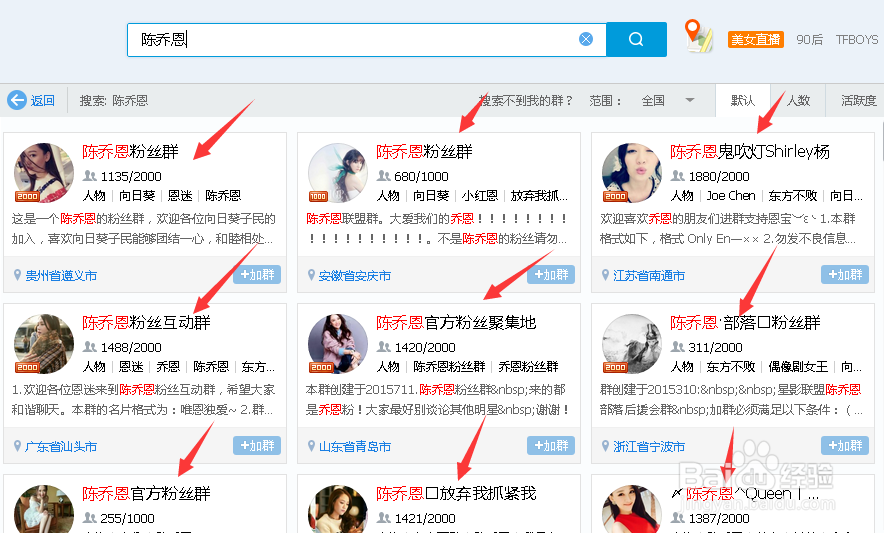Open location link 贵州省遵义市
This screenshot has height=534, width=884.
click(61, 276)
